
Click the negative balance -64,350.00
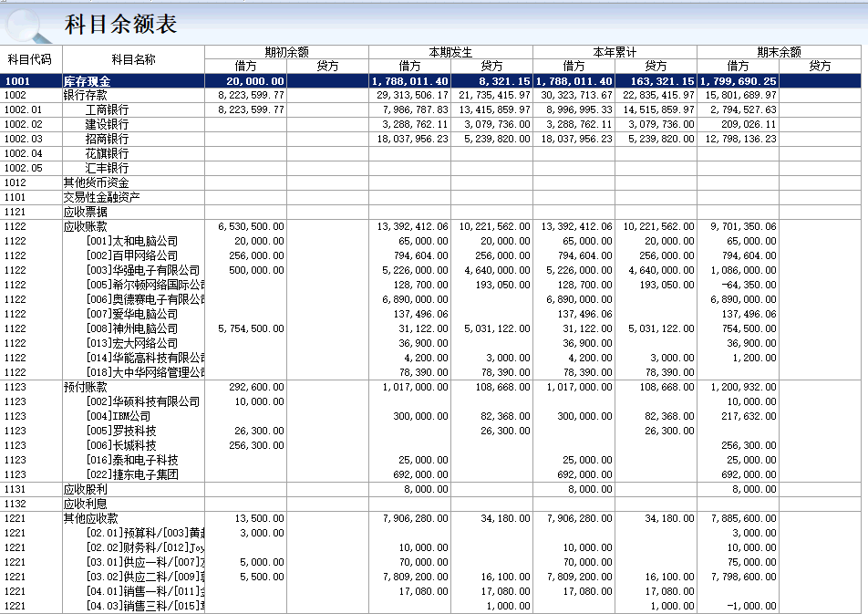[749, 285]
